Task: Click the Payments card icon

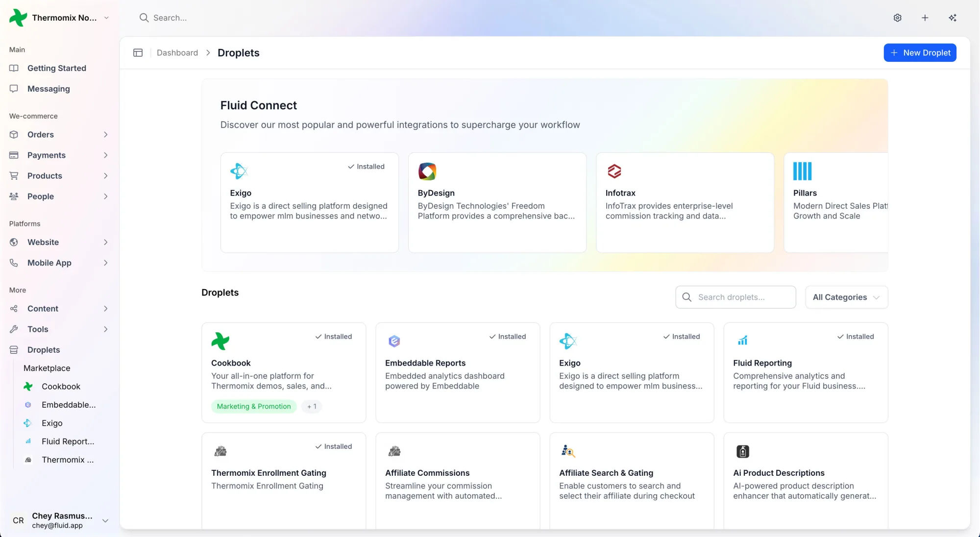Action: [14, 155]
